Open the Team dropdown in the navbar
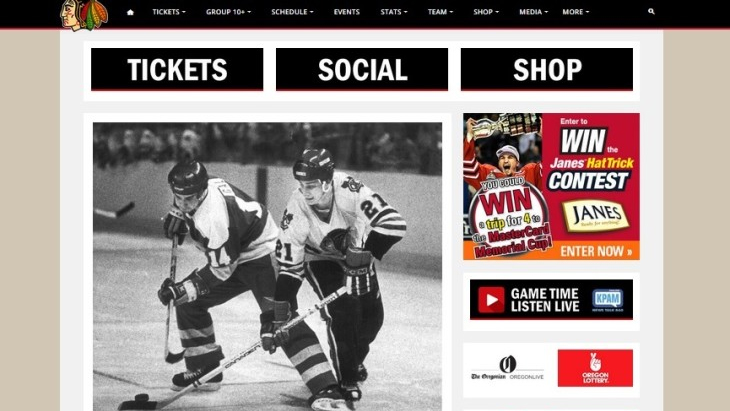This screenshot has width=730, height=411. pos(440,12)
